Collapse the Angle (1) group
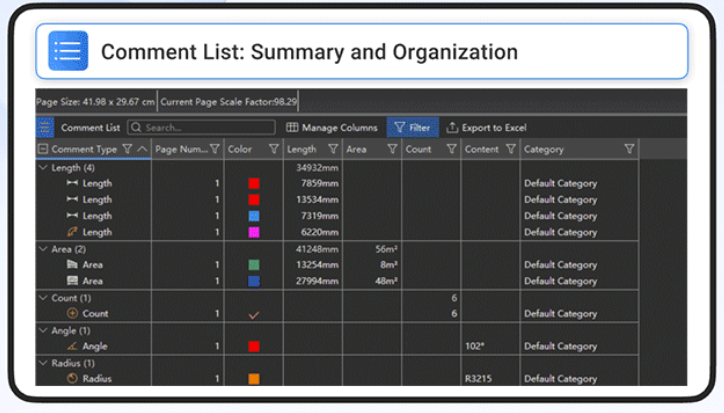724x413 pixels. click(43, 330)
